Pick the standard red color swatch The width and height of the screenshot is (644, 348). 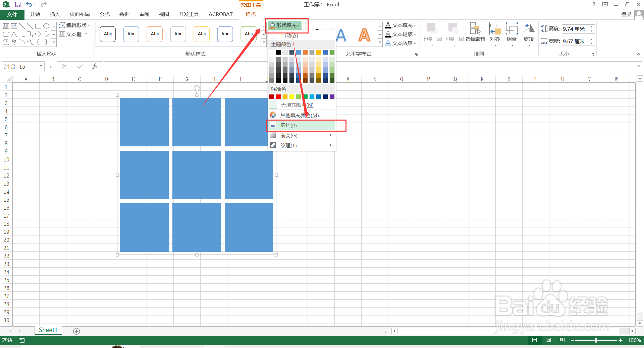278,97
